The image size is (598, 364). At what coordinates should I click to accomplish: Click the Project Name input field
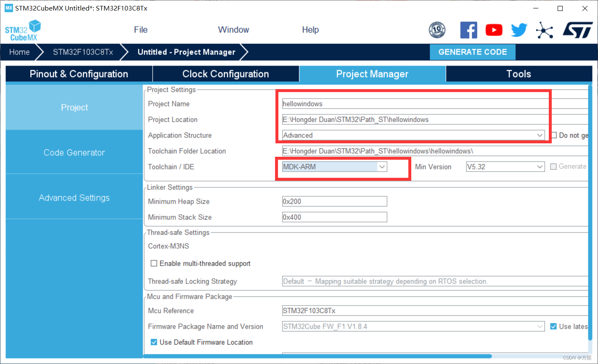click(414, 103)
